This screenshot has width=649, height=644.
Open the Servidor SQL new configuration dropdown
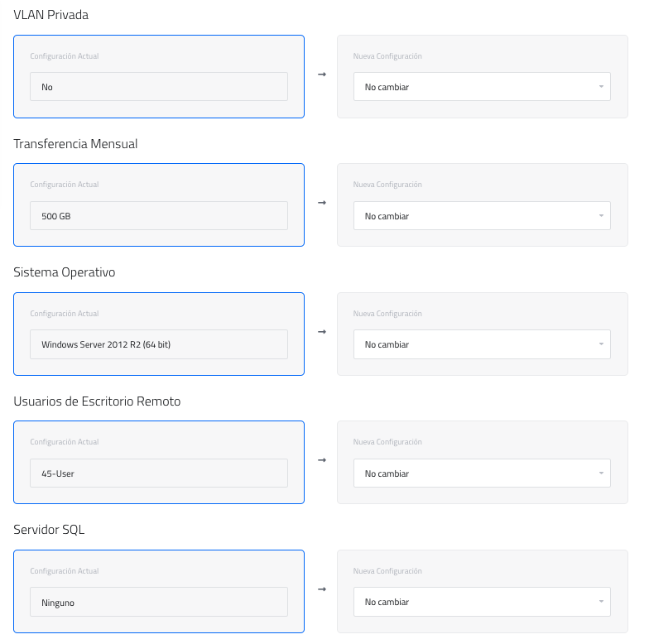click(x=482, y=602)
